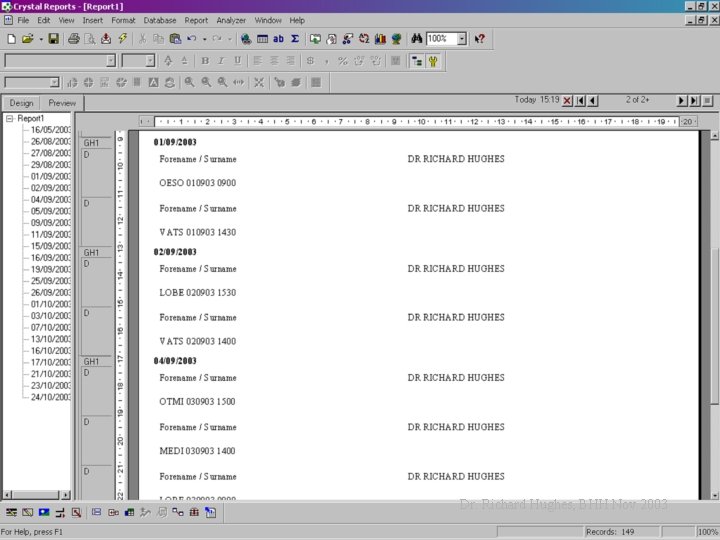The height and width of the screenshot is (540, 720).
Task: Open the Report menu
Action: click(x=196, y=20)
